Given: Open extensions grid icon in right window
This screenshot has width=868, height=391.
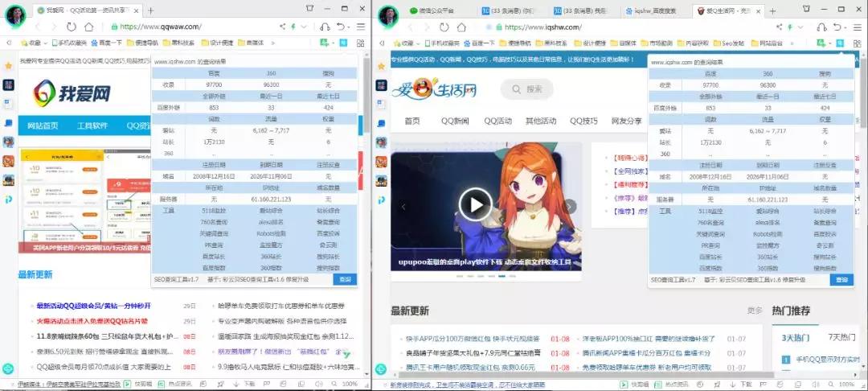Looking at the screenshot, I should (858, 43).
